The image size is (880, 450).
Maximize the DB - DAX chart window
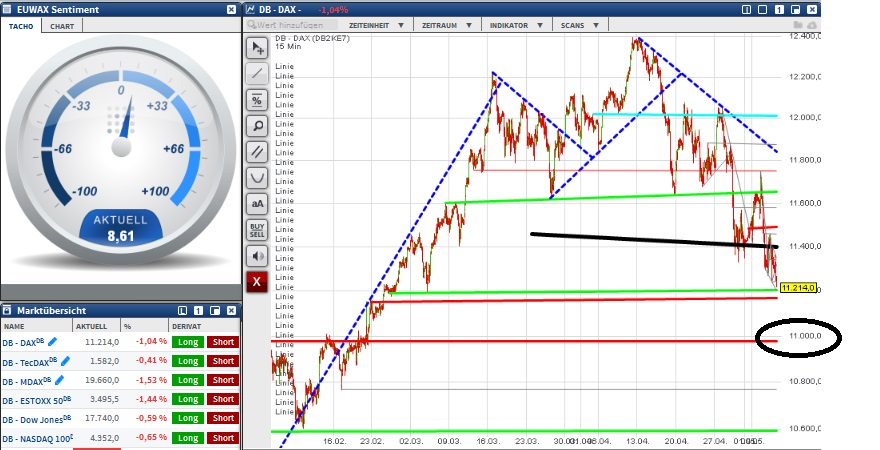[x=763, y=10]
